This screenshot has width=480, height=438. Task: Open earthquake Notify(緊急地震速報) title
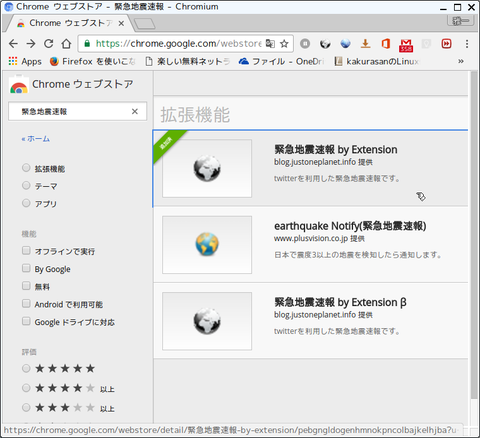coord(350,226)
